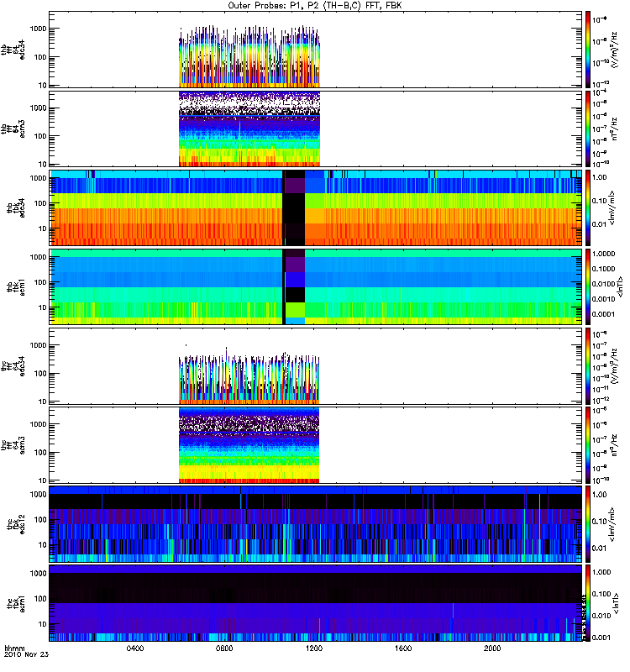Select the thb fff edc34 spectrogram data burst

(249, 56)
